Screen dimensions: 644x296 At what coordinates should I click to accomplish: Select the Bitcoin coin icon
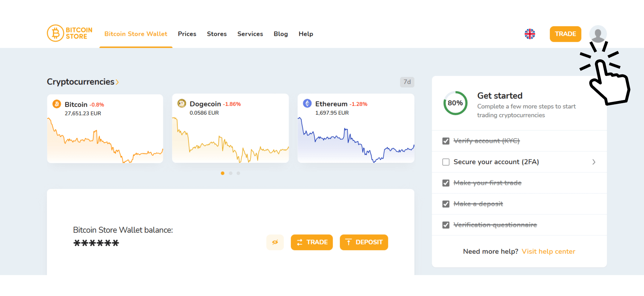57,104
